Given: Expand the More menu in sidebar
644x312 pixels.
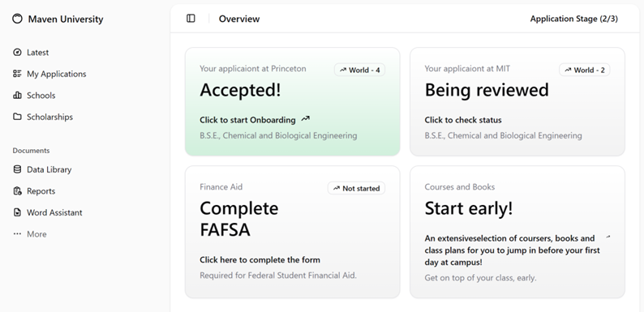Looking at the screenshot, I should pos(30,233).
